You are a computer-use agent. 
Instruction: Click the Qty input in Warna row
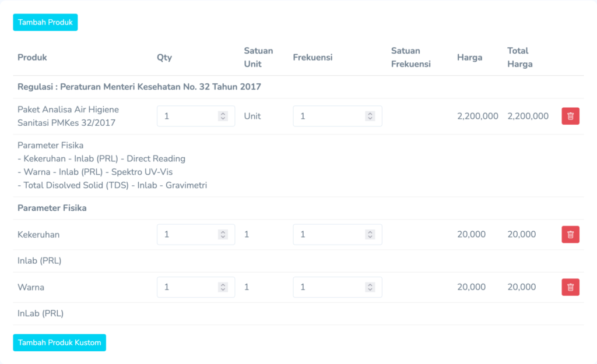(188, 287)
